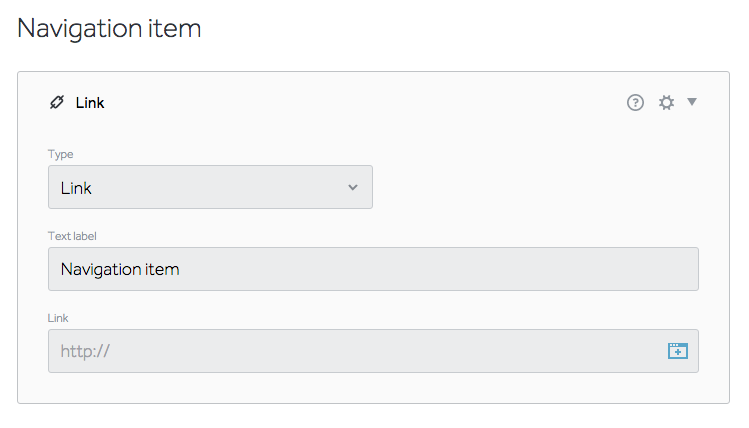Click empty panel area below Link field
The width and height of the screenshot is (749, 428).
pos(372,388)
